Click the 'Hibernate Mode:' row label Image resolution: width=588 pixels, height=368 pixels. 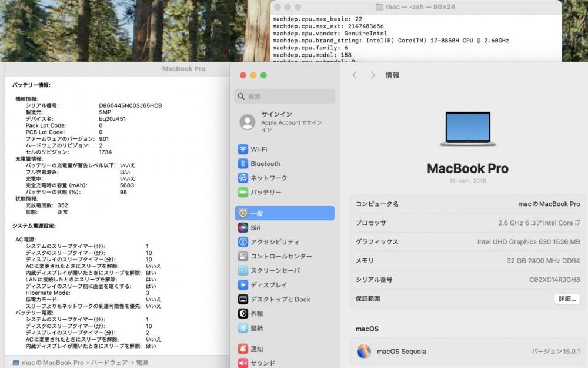48,293
